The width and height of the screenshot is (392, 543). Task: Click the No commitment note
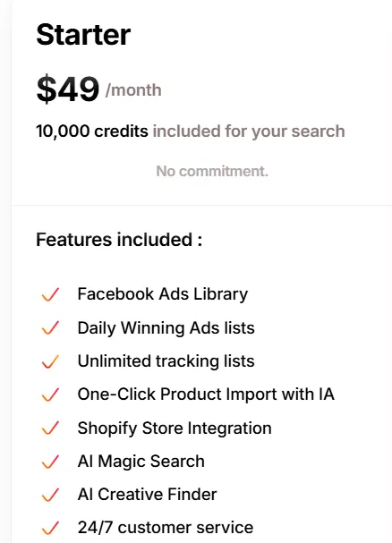[x=212, y=171]
